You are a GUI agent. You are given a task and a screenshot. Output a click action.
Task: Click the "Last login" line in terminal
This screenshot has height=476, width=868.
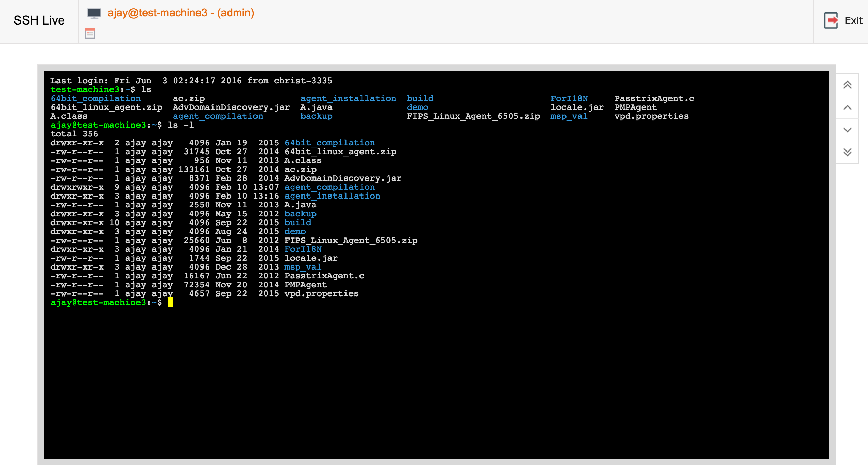pyautogui.click(x=191, y=81)
